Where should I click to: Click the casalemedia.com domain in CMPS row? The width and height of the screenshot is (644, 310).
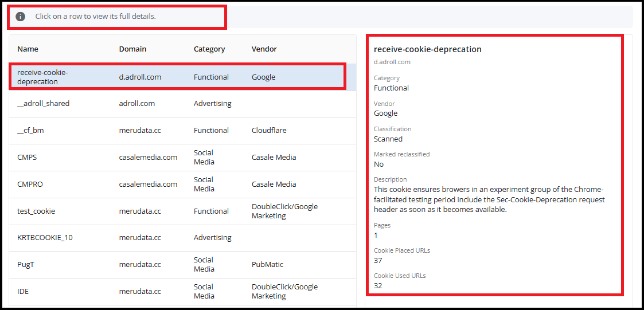pos(149,157)
